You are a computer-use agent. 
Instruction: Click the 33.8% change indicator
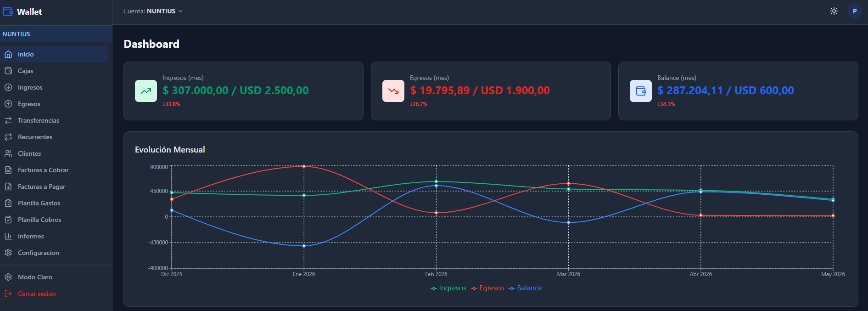tap(171, 104)
